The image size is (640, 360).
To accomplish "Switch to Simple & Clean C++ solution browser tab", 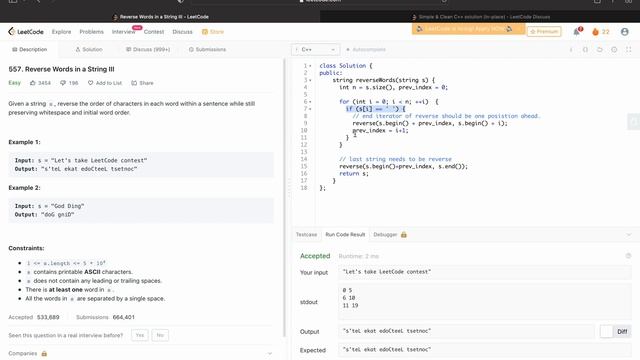I will 480,17.
